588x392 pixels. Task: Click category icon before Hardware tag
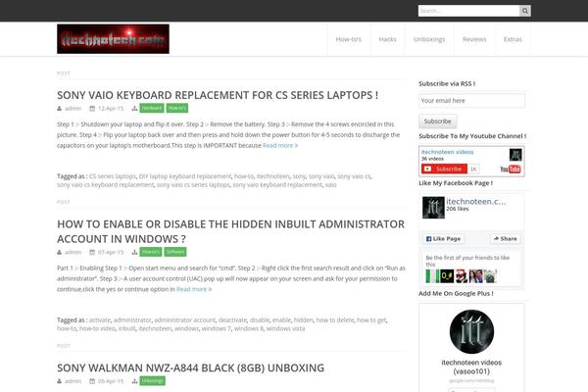pos(134,109)
